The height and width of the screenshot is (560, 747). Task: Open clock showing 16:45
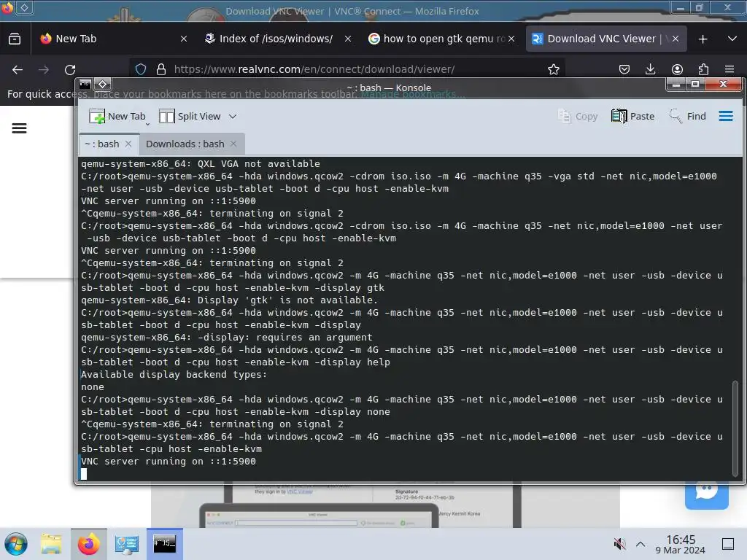[681, 544]
